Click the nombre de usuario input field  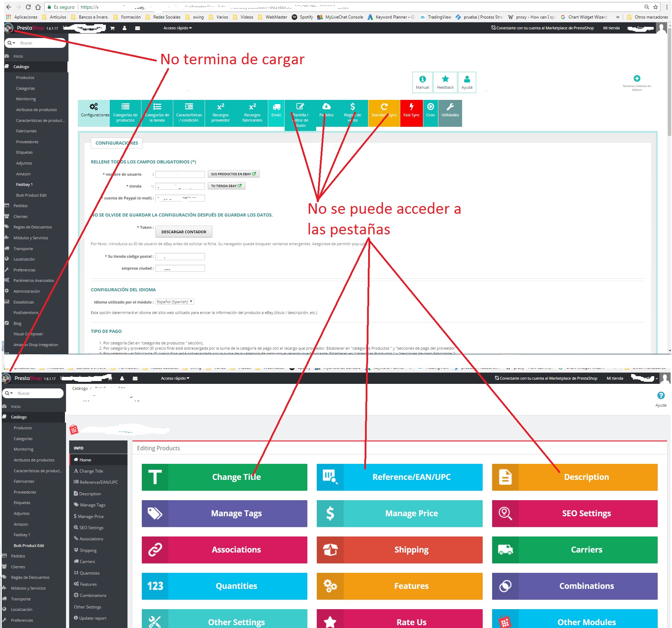[180, 174]
